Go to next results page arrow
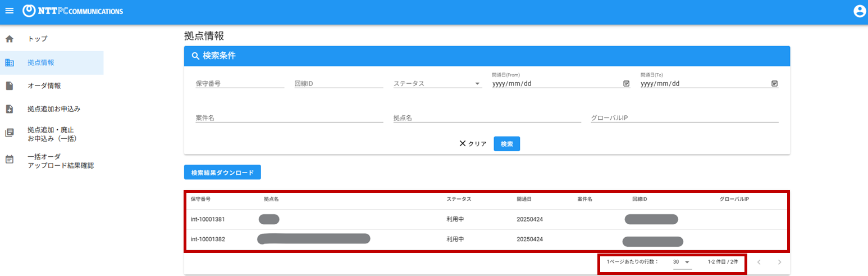868x276 pixels. coord(779,262)
